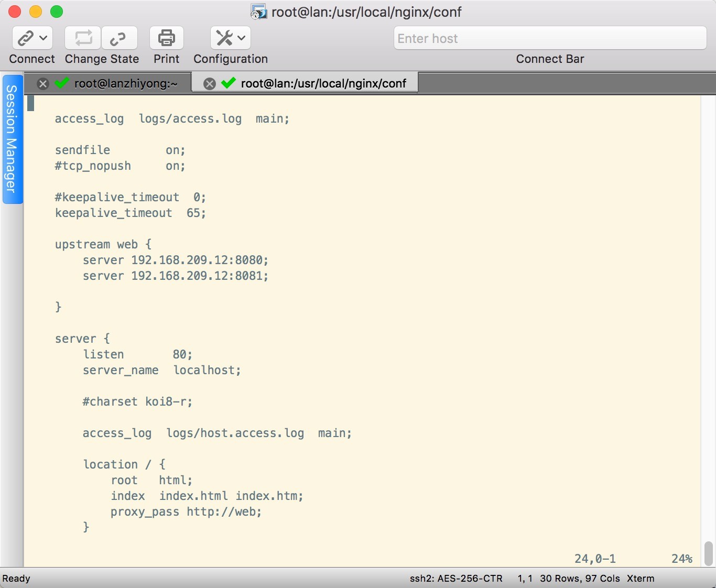716x588 pixels.
Task: Click the 'keepalive_timeout 65;' line
Action: 131,213
